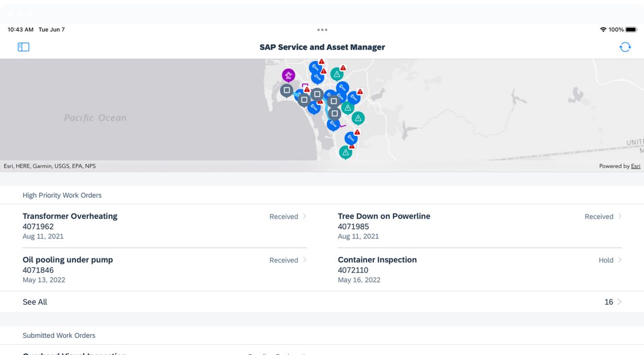Click the See All label

click(x=35, y=302)
